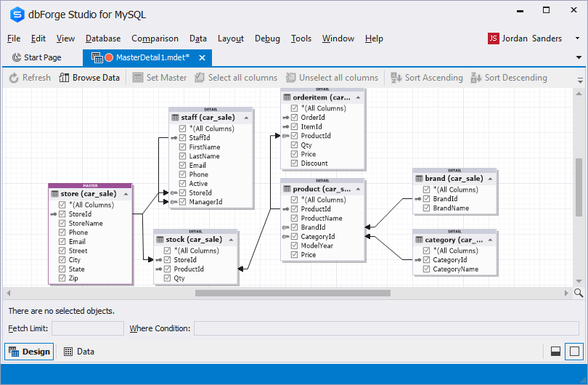Open the Debug menu
588x385 pixels.
[267, 38]
